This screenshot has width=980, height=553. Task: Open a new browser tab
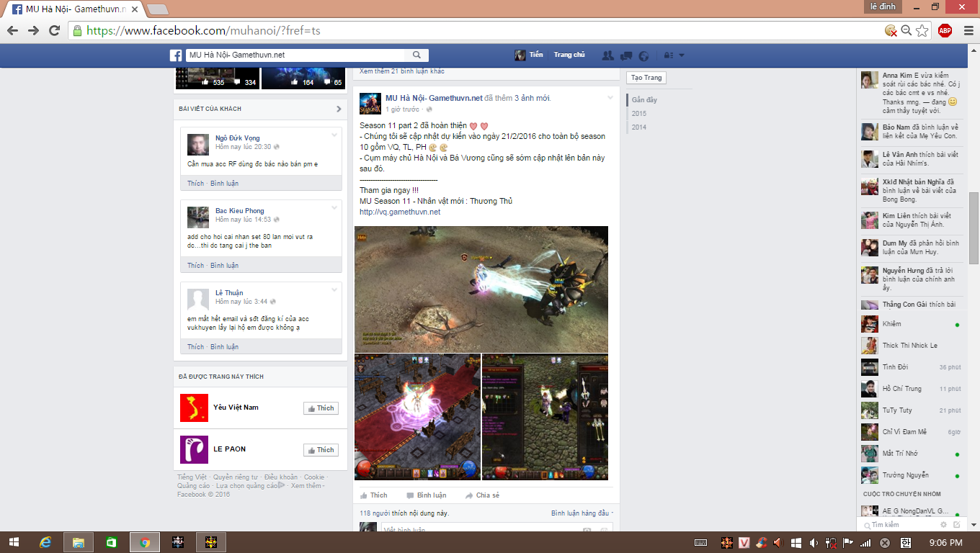158,9
